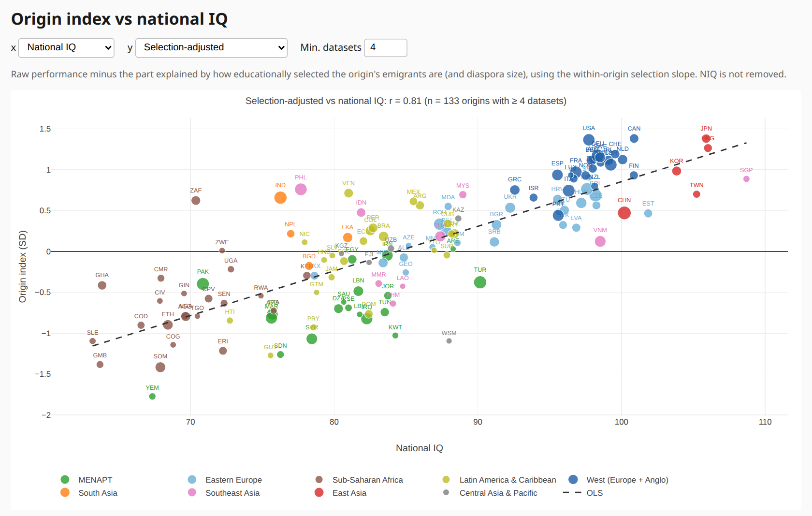Select the VEN data point
812x516 pixels.
tap(348, 193)
